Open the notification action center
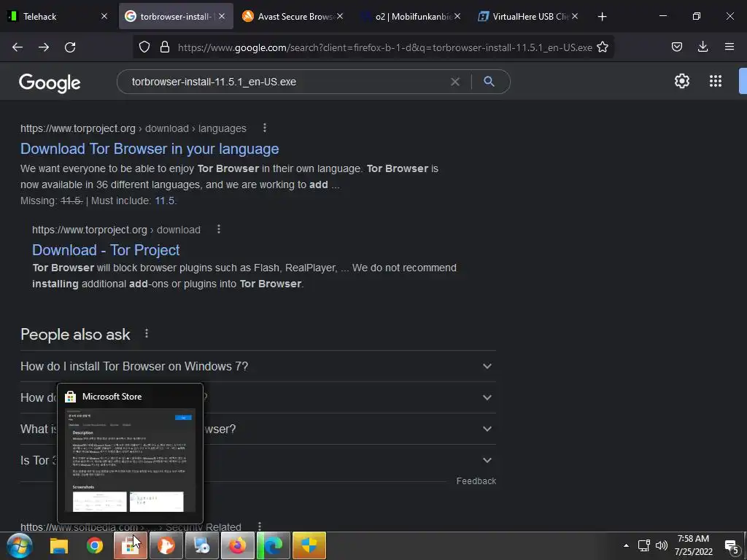 click(x=732, y=547)
